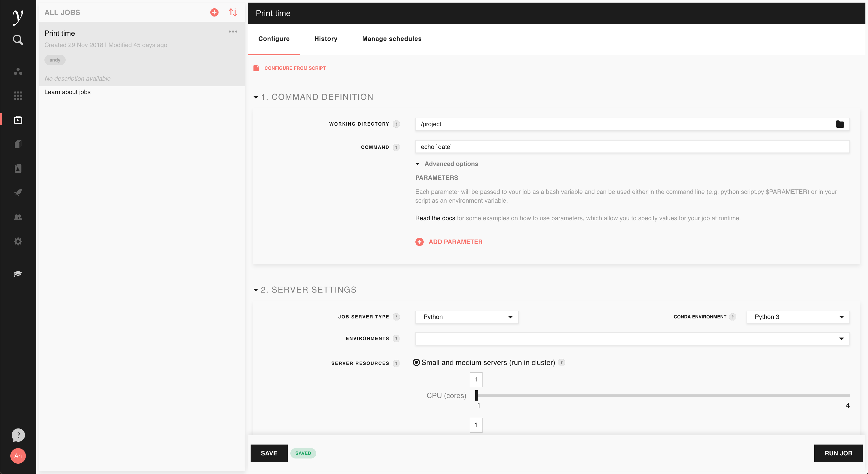Switch to the History tab
This screenshot has height=474, width=868.
click(326, 39)
